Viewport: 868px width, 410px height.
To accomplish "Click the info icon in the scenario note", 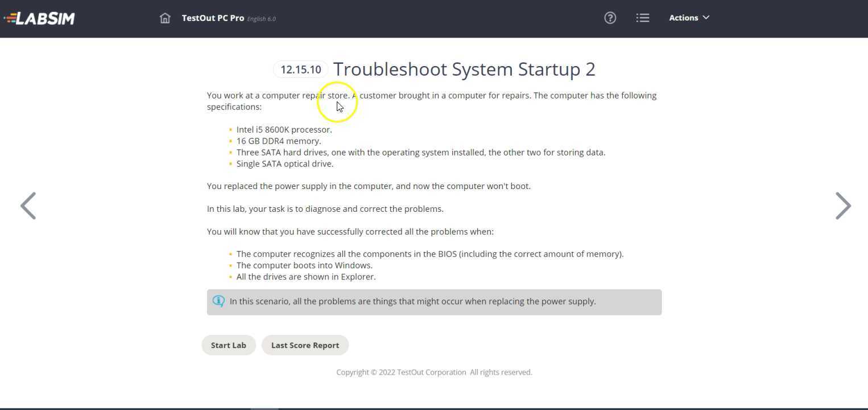I will (218, 301).
